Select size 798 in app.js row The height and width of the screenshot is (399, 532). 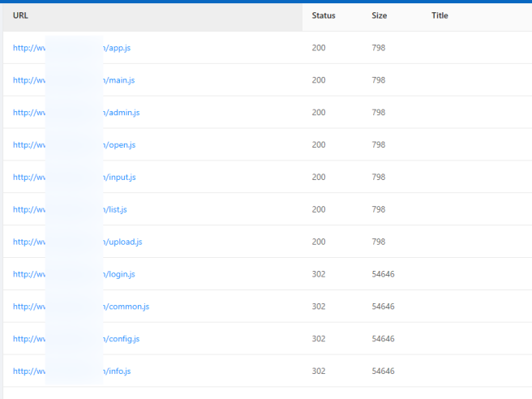(x=379, y=48)
